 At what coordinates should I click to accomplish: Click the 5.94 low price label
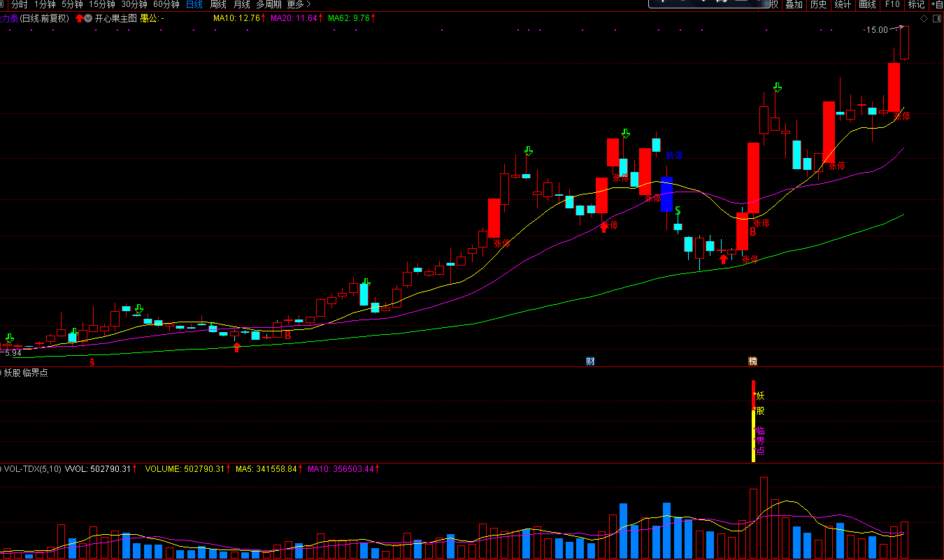11,353
